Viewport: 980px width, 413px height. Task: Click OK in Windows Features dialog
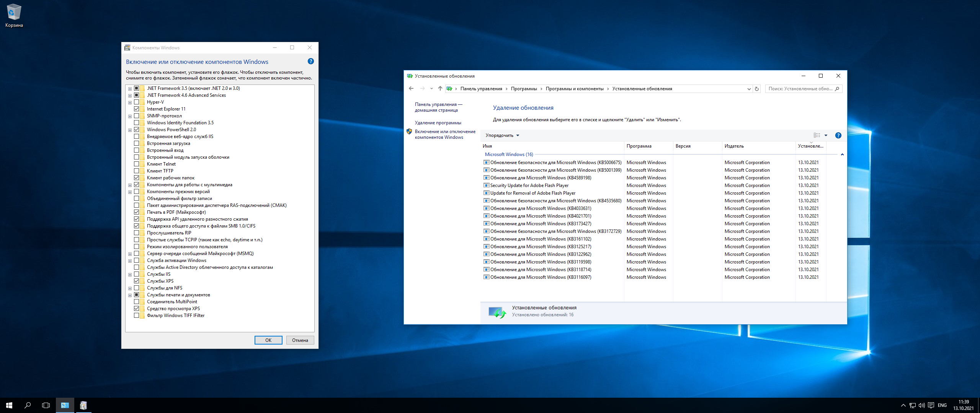tap(268, 340)
